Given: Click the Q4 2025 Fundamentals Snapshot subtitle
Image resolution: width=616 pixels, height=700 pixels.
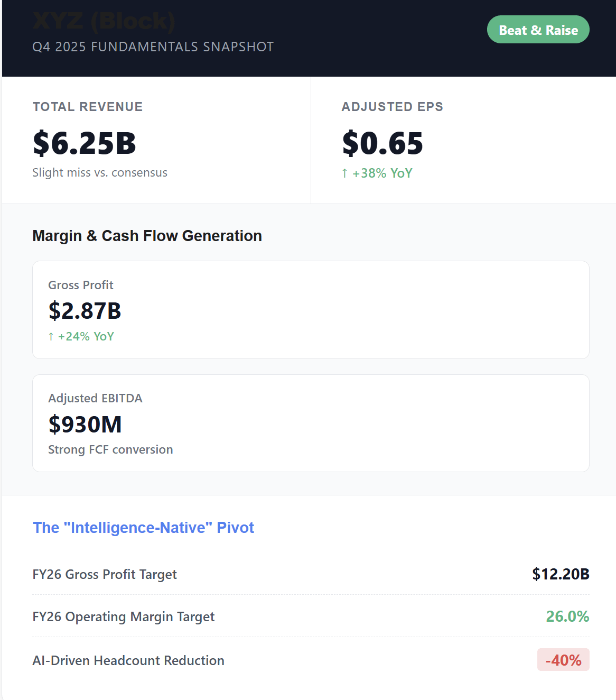Looking at the screenshot, I should pos(153,47).
